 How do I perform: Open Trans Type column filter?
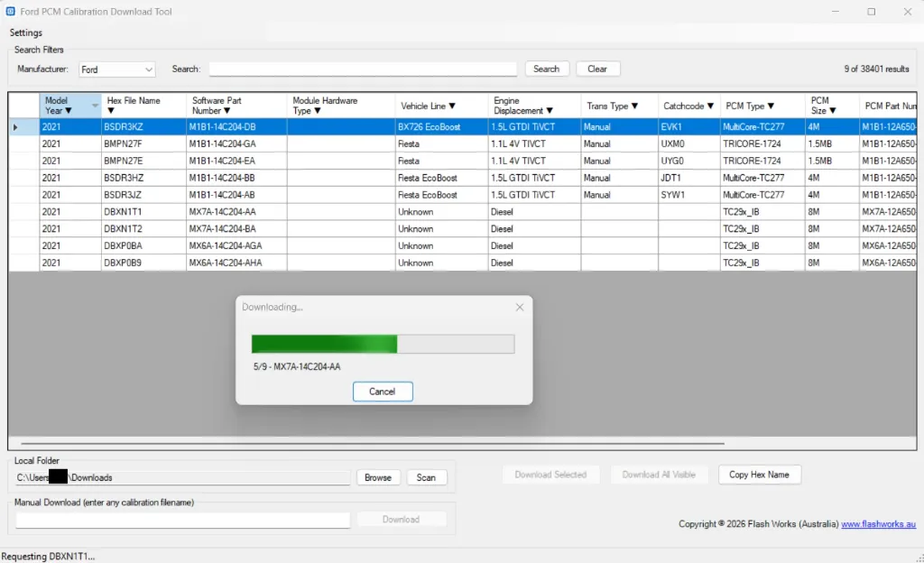tap(634, 106)
